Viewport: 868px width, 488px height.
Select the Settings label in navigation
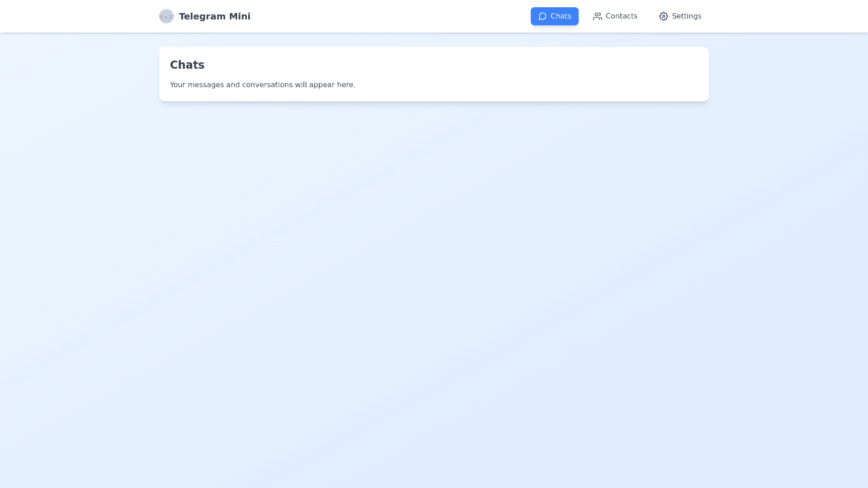(686, 16)
